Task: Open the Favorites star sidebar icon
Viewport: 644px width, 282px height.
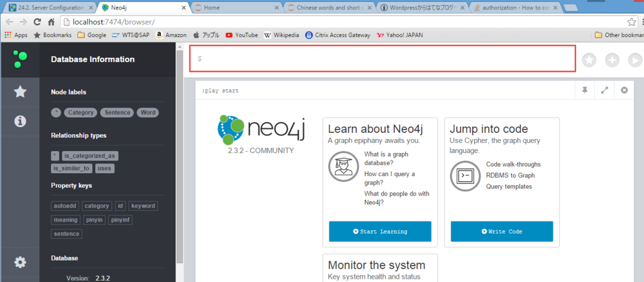Action: tap(20, 92)
